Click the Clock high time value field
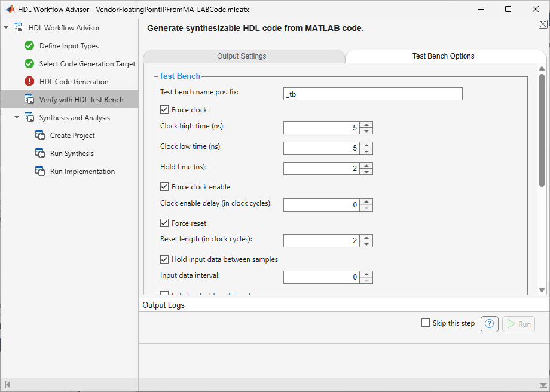This screenshot has height=392, width=550. point(321,128)
